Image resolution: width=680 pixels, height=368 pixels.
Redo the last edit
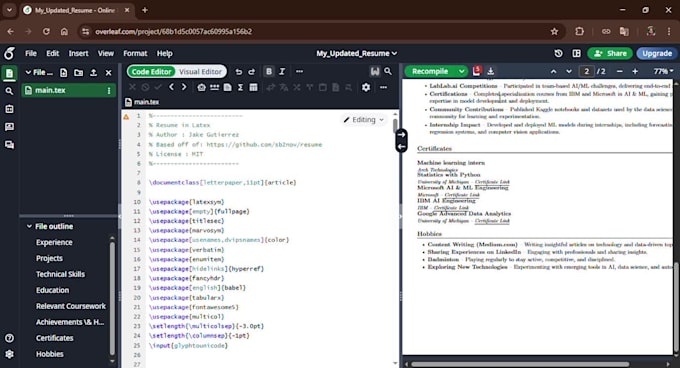tap(252, 72)
